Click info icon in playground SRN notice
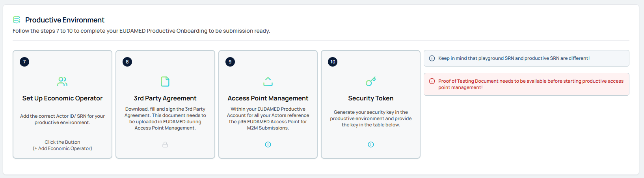 [432, 58]
